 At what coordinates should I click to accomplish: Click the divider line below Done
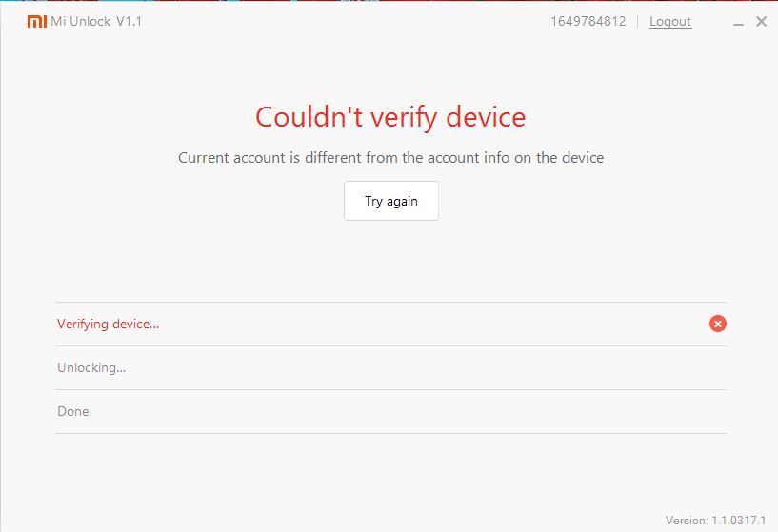390,433
